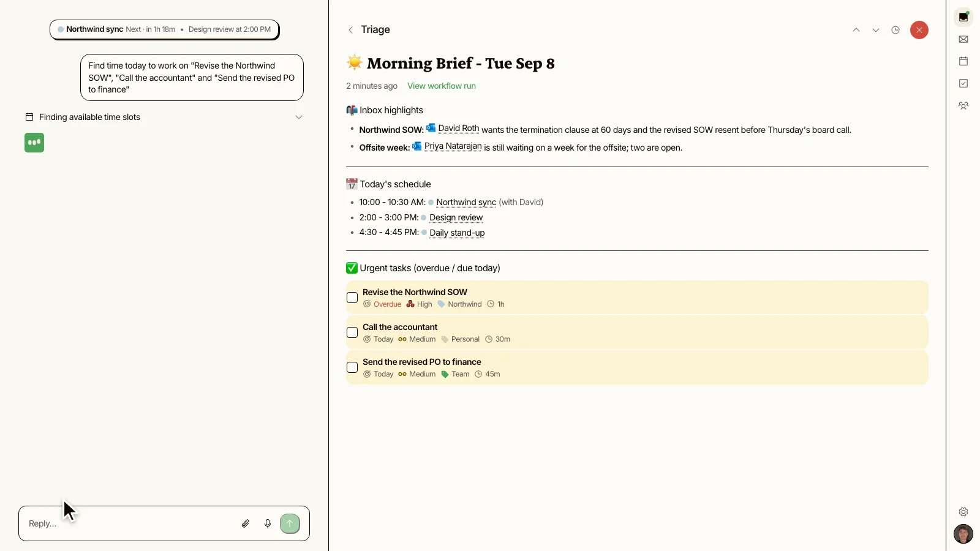Expand Finding available time slots chevron
Image resolution: width=980 pixels, height=551 pixels.
tap(299, 117)
